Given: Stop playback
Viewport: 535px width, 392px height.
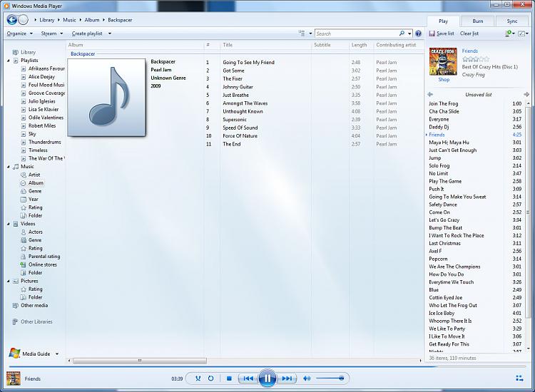Looking at the screenshot, I should click(229, 378).
